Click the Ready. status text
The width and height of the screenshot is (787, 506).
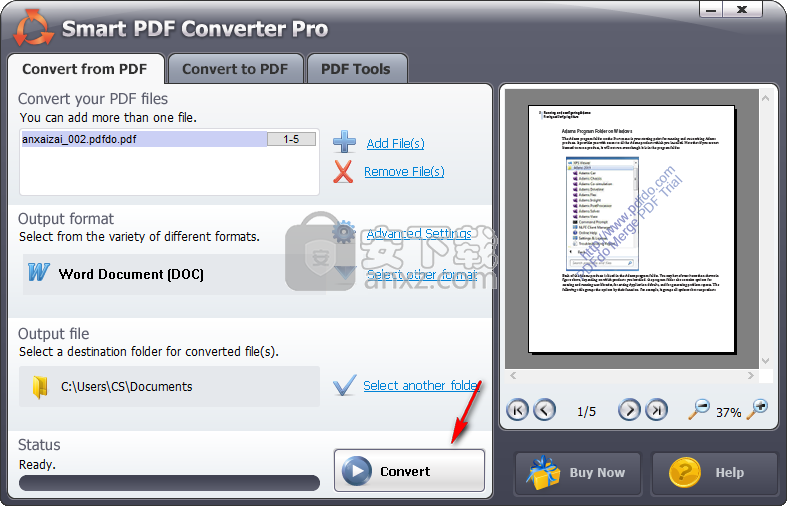[37, 465]
